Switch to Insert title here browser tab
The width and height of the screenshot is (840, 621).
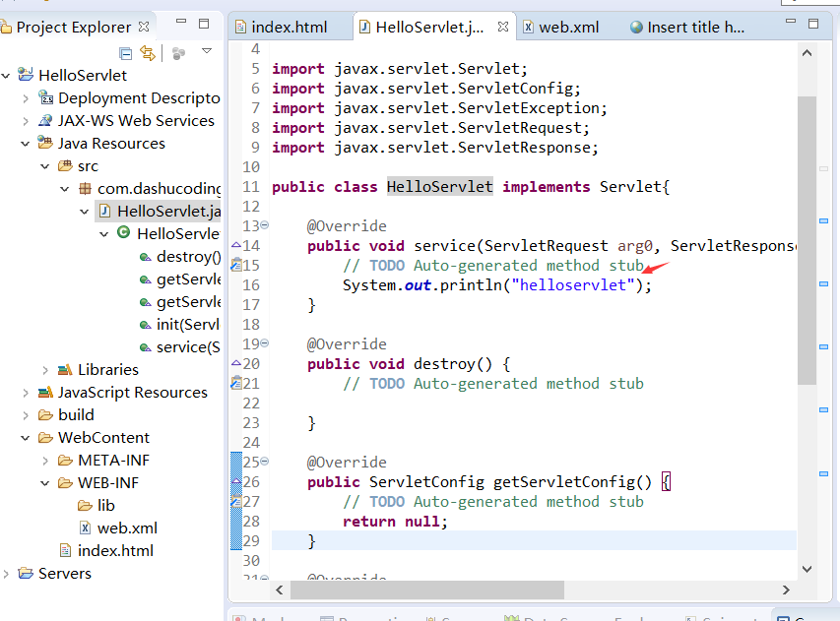[688, 27]
